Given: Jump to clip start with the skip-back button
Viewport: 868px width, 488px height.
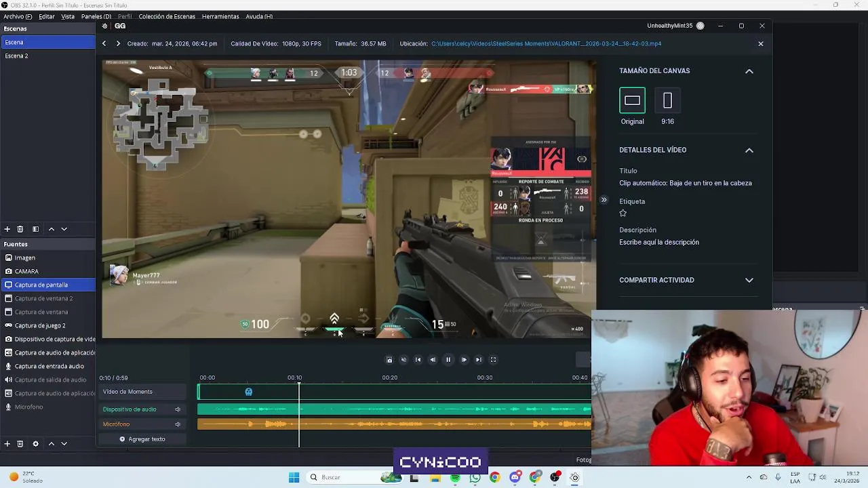Looking at the screenshot, I should (418, 360).
